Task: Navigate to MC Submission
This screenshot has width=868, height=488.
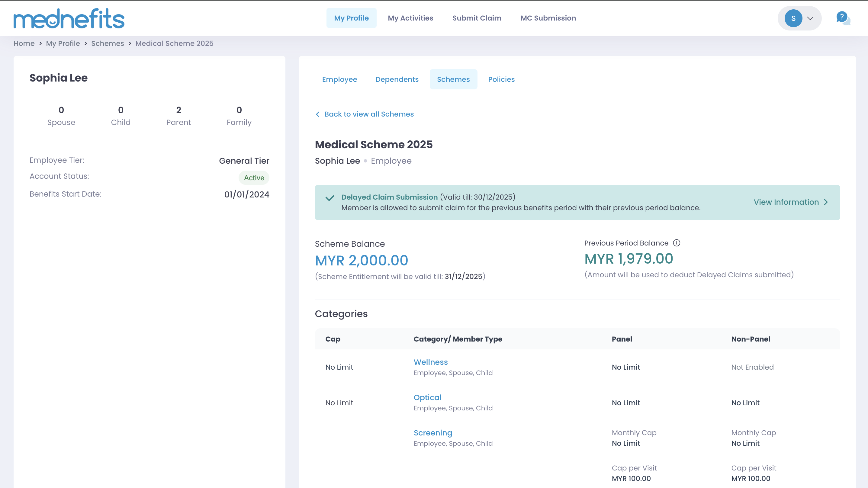Action: 548,18
